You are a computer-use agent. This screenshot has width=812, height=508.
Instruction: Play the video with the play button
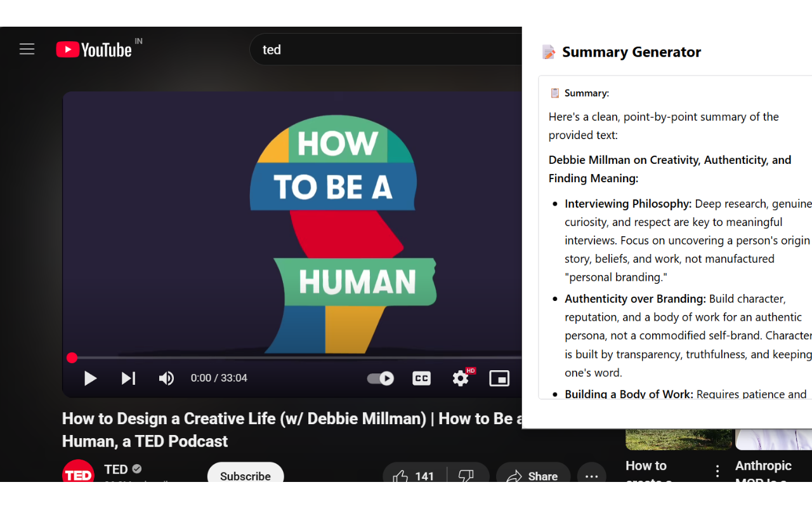90,378
